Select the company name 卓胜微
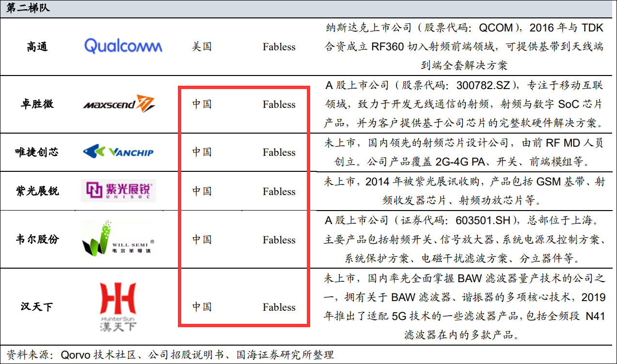This screenshot has height=364, width=617. 37,104
